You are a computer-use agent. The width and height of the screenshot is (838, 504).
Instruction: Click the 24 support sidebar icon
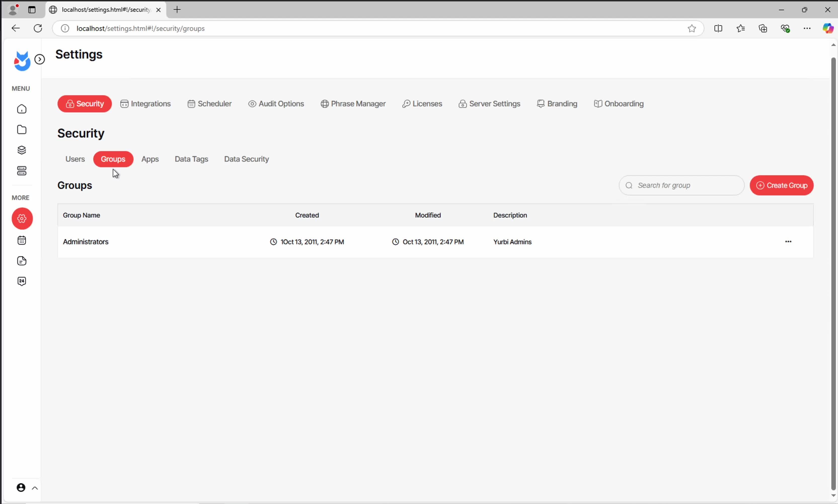tap(22, 281)
